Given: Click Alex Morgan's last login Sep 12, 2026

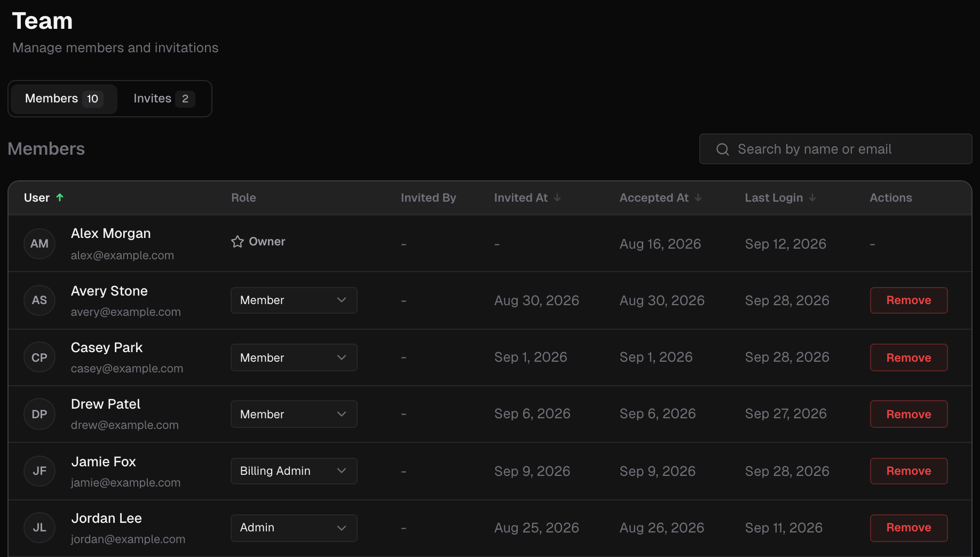Looking at the screenshot, I should 786,244.
